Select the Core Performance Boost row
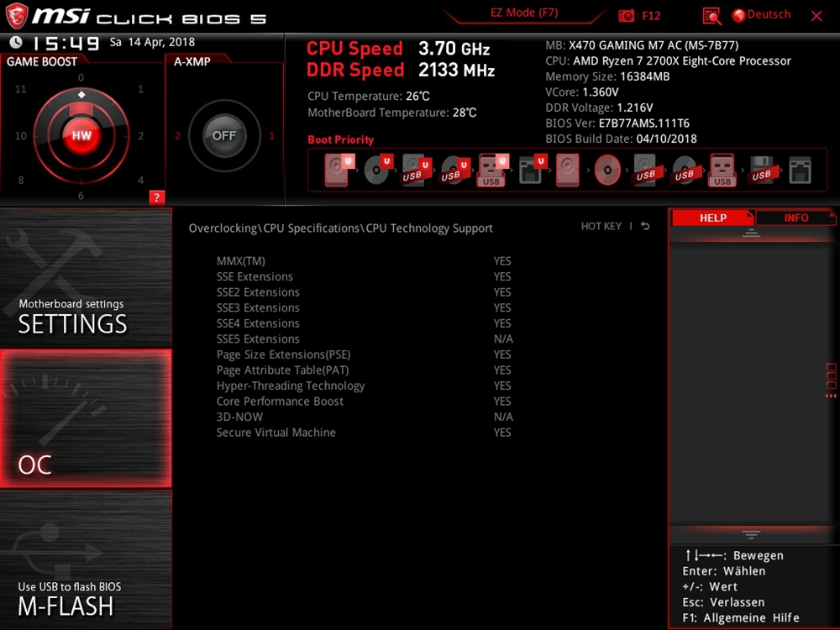Image resolution: width=840 pixels, height=630 pixels. 365,401
